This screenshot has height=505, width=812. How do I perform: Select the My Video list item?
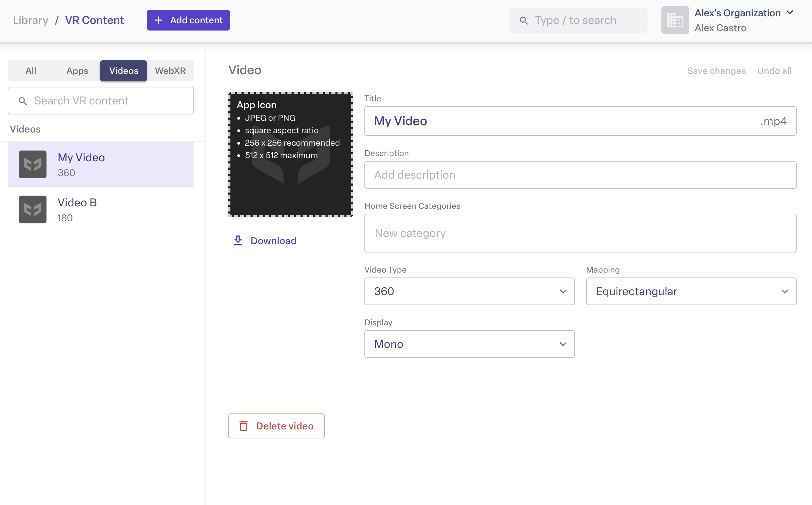click(101, 164)
